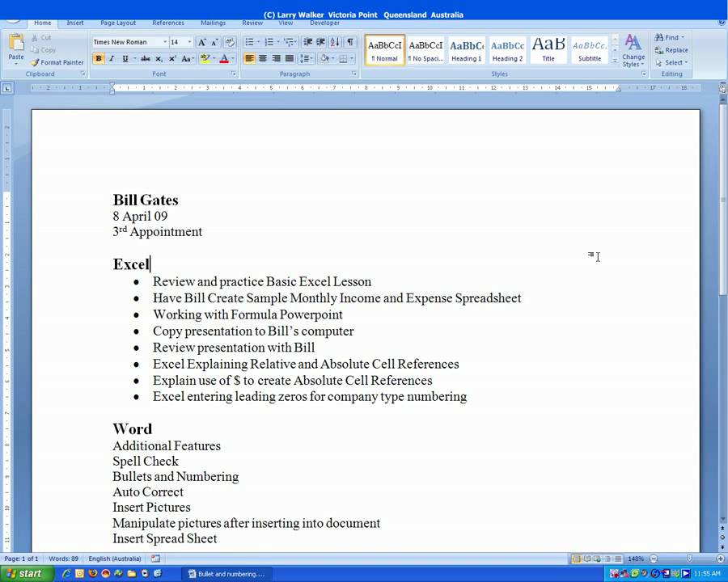Toggle superscript formatting
Image resolution: width=728 pixels, height=582 pixels.
(x=172, y=58)
